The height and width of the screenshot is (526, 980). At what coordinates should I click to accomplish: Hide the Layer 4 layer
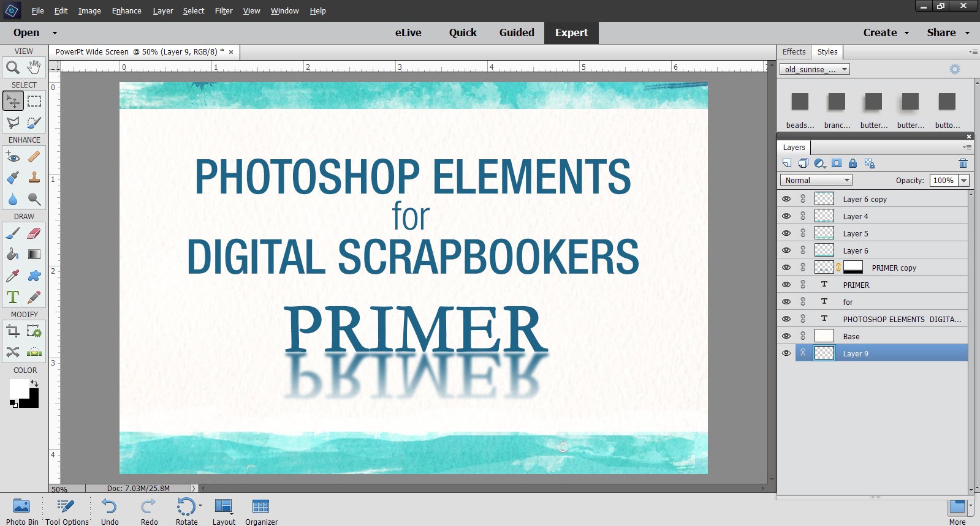[x=786, y=216]
